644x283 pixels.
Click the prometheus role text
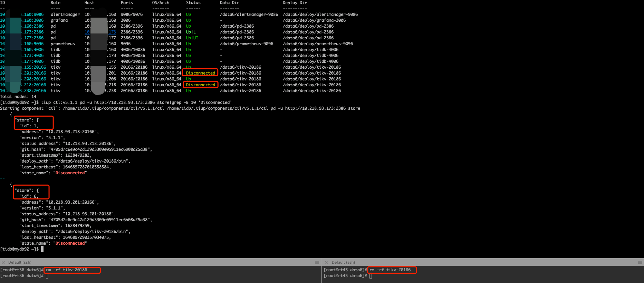click(x=63, y=44)
